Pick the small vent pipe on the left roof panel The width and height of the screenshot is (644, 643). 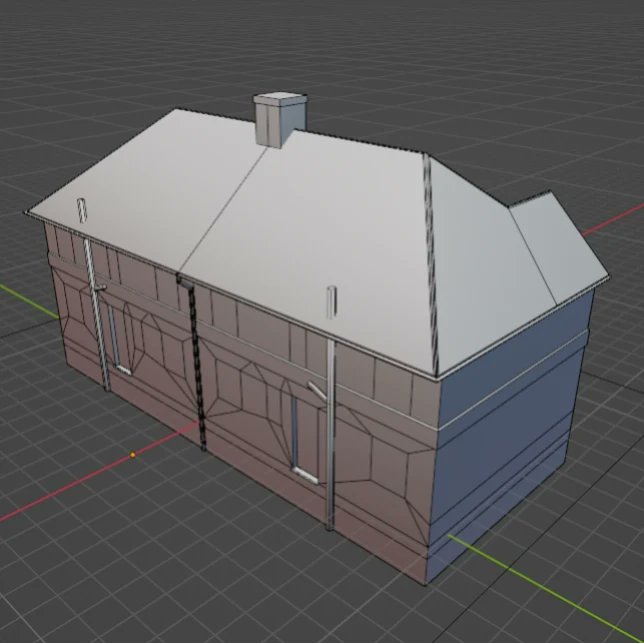click(x=82, y=211)
